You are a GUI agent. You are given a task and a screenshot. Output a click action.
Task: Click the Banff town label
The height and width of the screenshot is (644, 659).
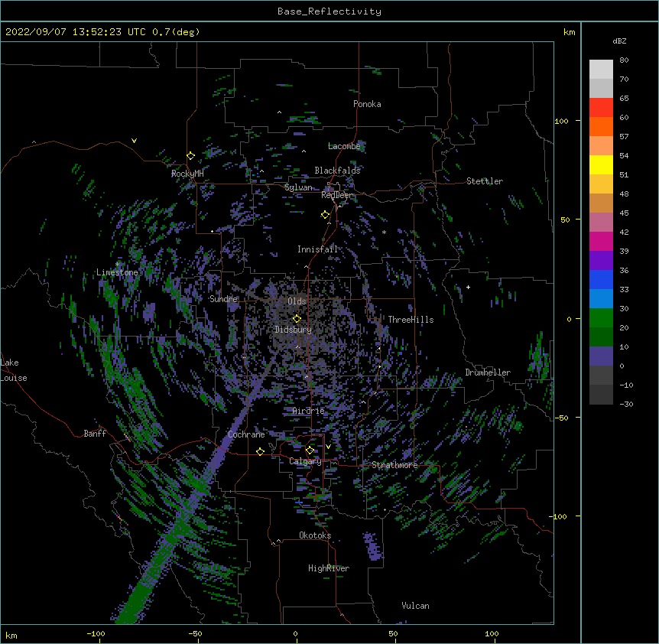click(95, 434)
